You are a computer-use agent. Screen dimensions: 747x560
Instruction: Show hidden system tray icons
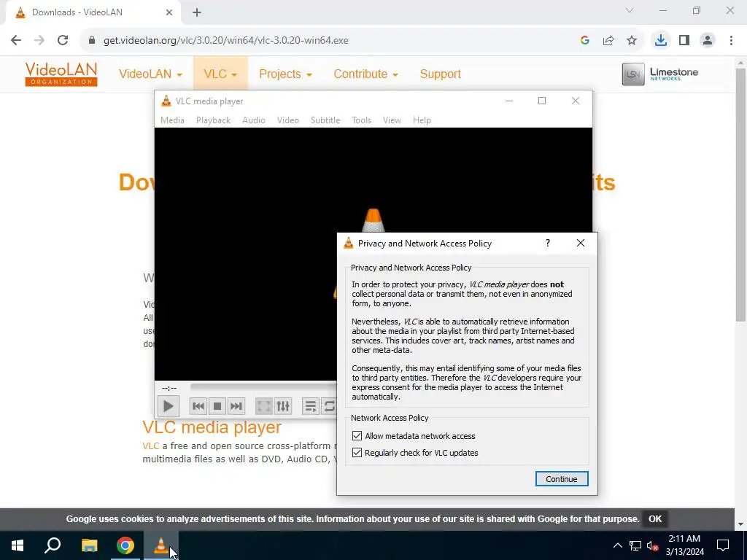click(x=617, y=545)
